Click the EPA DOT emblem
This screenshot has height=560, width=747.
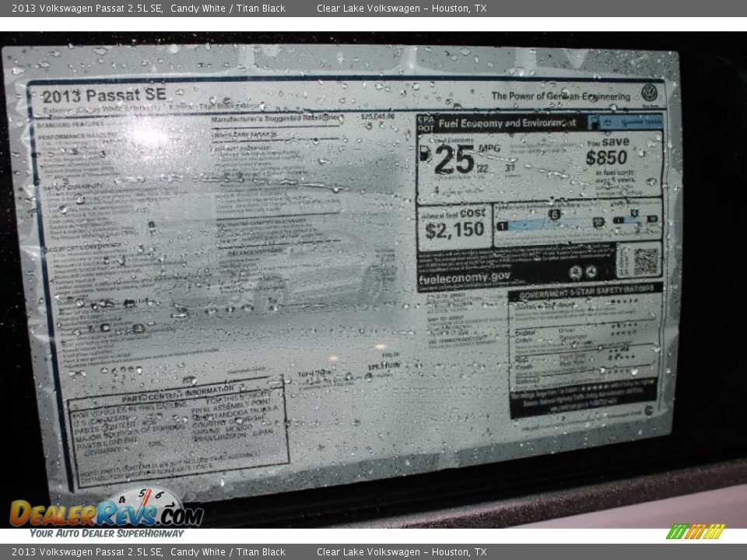(x=425, y=123)
